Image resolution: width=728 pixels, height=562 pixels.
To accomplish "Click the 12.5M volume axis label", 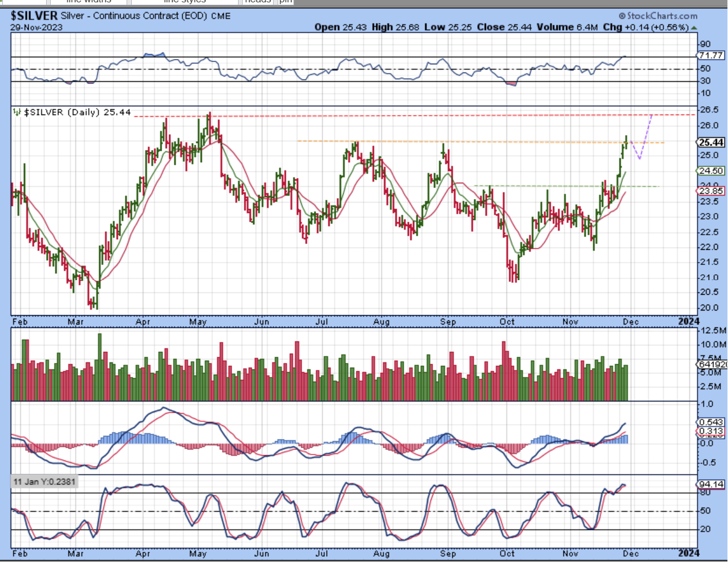I will pyautogui.click(x=713, y=330).
